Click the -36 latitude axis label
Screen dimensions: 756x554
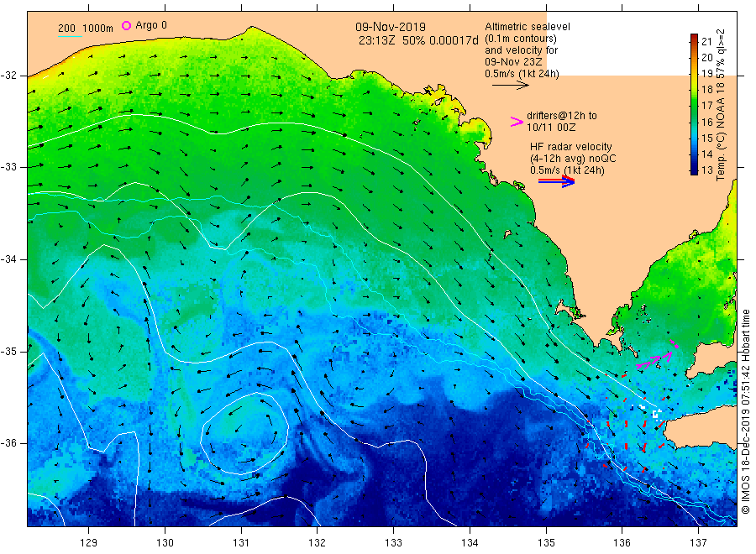pos(9,442)
